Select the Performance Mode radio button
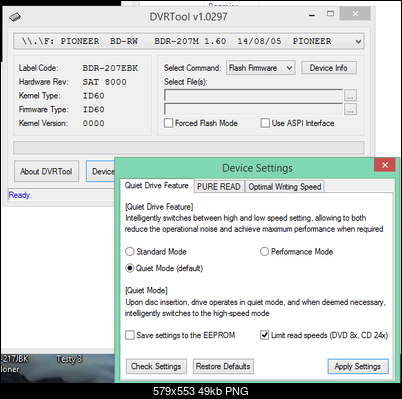This screenshot has height=399, width=402. coord(264,252)
